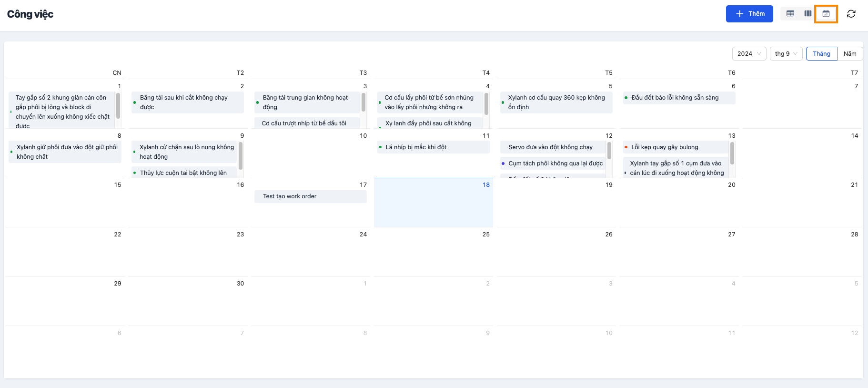Open the 'Servo đưa vào đột không chạy' event
The width and height of the screenshot is (868, 388).
tap(552, 147)
